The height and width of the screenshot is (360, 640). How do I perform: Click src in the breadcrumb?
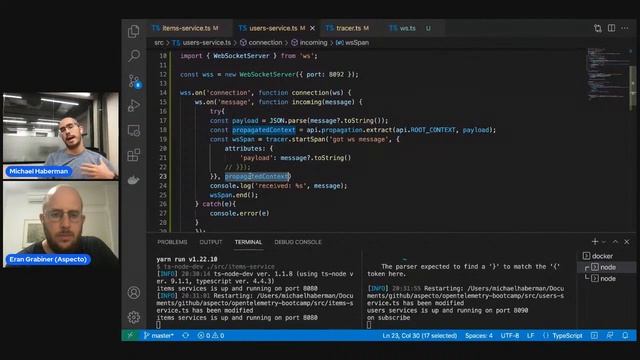coord(158,42)
